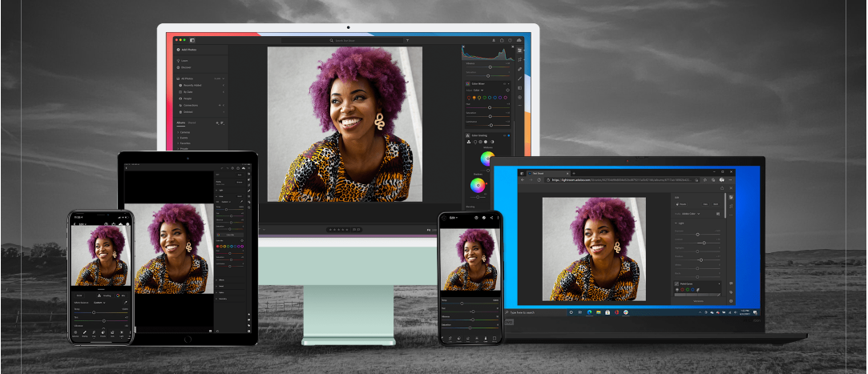Image resolution: width=868 pixels, height=374 pixels.
Task: Select the Healing Brush tool icon
Action: coord(519,69)
